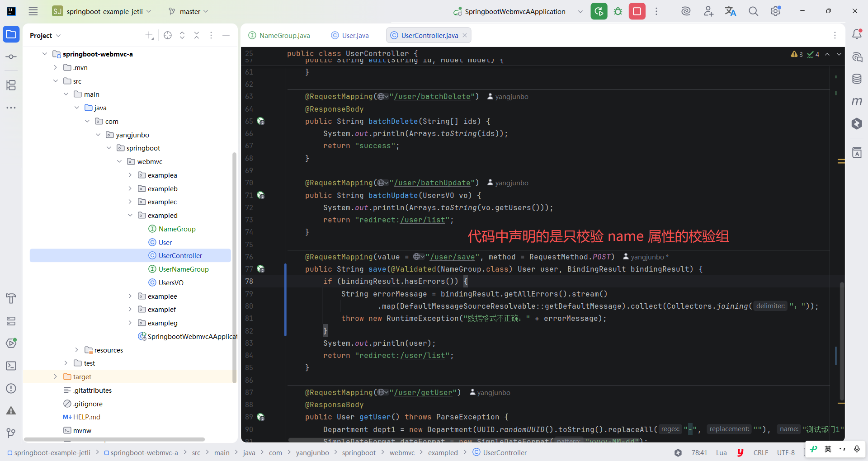Viewport: 868px width, 461px height.
Task: Click the Translate icon in toolbar
Action: [x=731, y=11]
